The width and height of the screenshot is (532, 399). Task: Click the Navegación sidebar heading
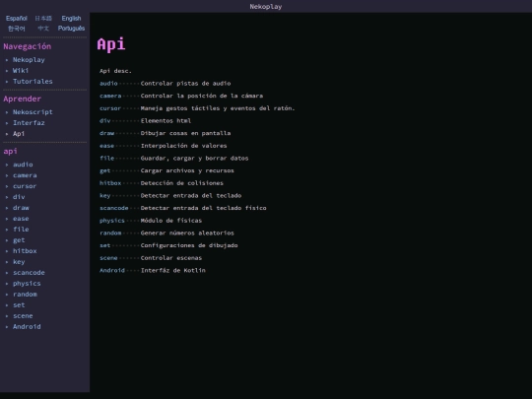[x=28, y=46]
